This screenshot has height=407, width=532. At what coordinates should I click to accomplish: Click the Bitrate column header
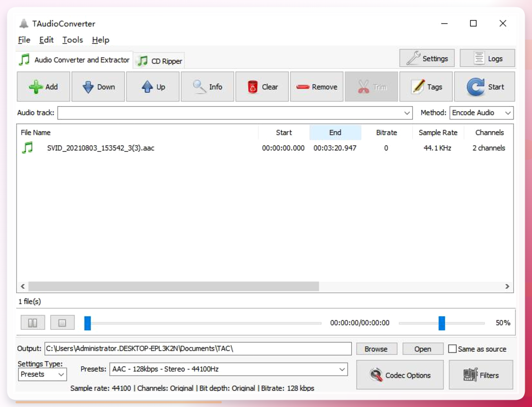387,132
